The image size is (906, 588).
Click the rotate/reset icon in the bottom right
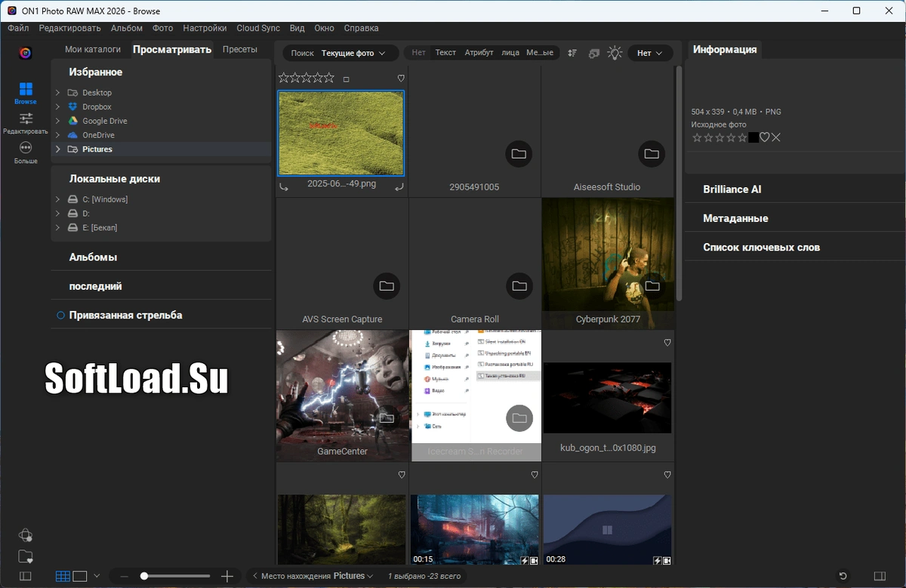tap(843, 576)
